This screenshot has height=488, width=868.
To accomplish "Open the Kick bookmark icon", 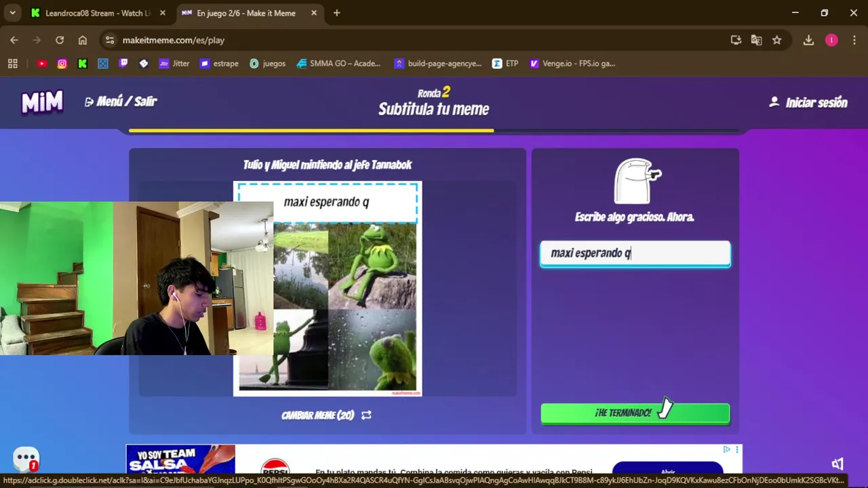I will [x=83, y=64].
